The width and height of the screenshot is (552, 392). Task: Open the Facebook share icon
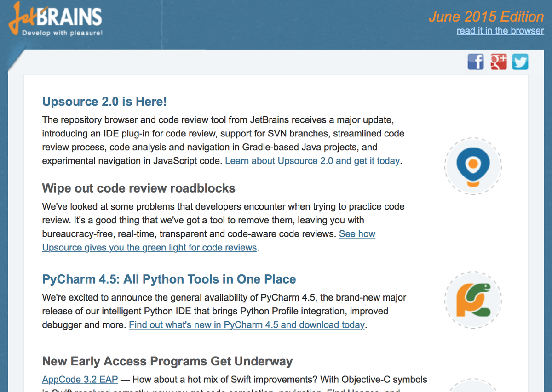click(476, 62)
